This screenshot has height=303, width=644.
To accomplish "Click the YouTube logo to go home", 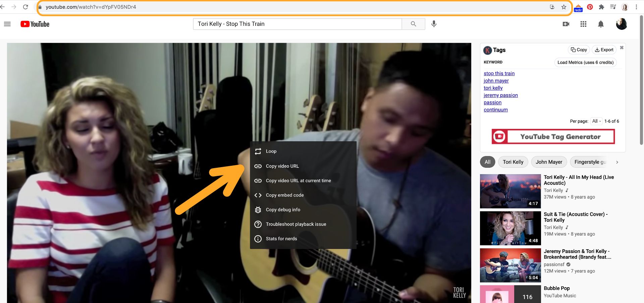I will 35,24.
